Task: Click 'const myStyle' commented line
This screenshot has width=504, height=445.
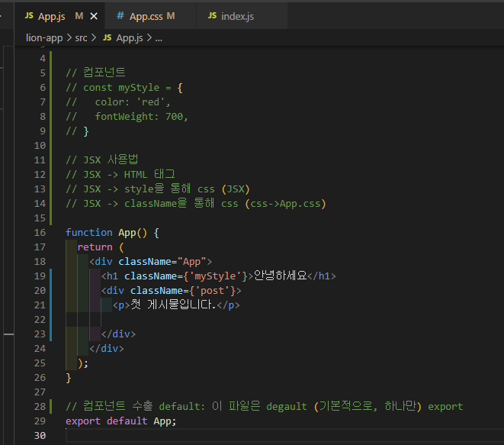Action: click(x=124, y=88)
